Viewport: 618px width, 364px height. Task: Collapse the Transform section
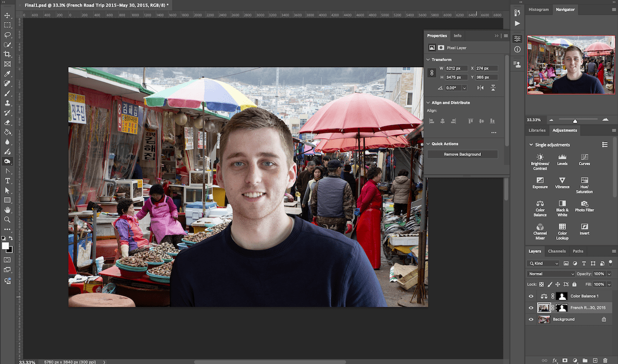428,59
